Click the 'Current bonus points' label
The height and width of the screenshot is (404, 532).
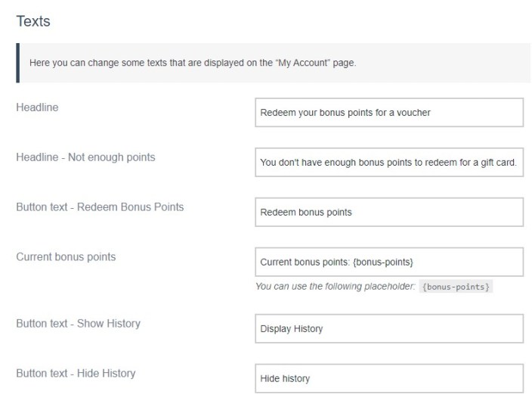tap(66, 256)
